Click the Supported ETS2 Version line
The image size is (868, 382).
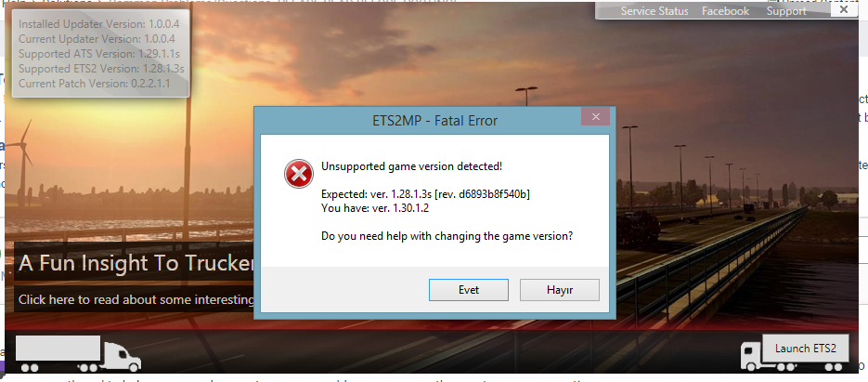click(101, 69)
